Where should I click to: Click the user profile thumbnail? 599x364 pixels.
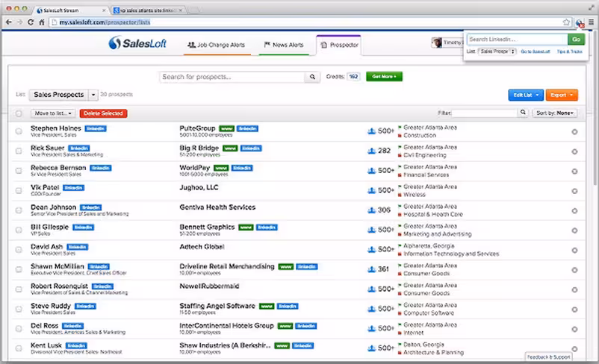436,43
